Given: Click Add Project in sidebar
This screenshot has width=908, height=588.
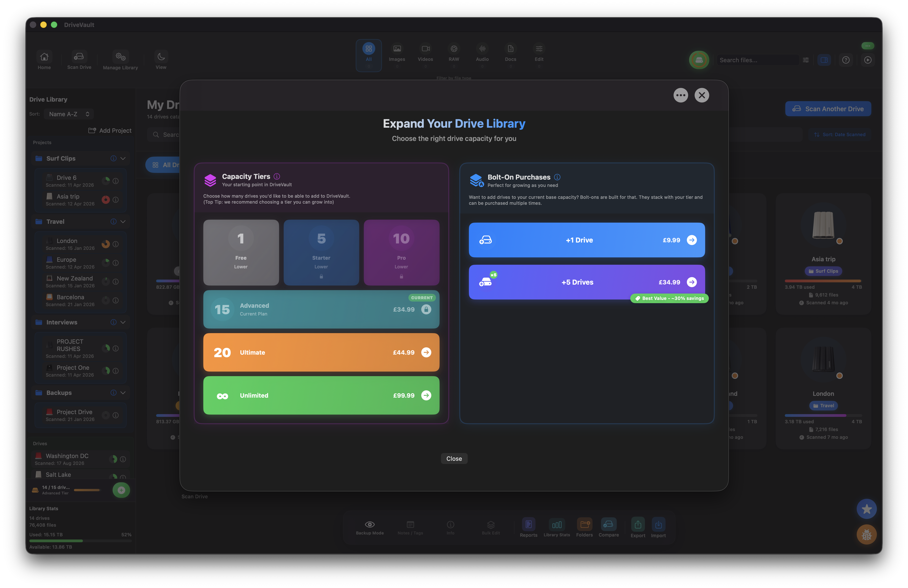Looking at the screenshot, I should 110,130.
